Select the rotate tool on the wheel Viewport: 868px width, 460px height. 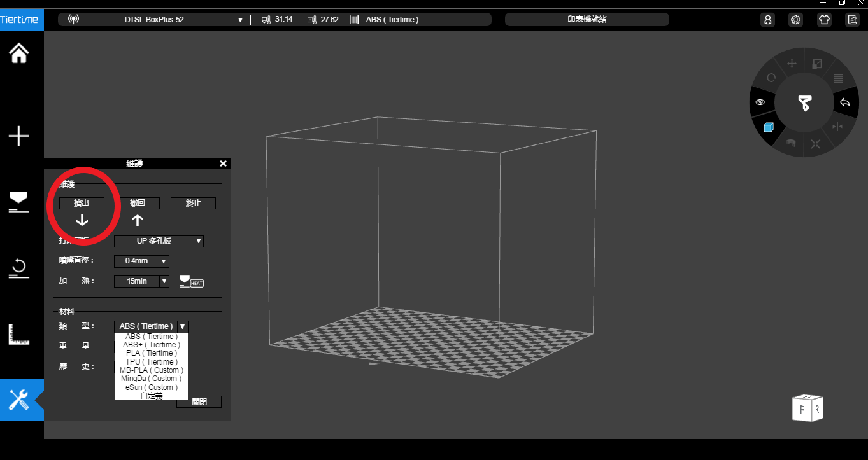771,78
